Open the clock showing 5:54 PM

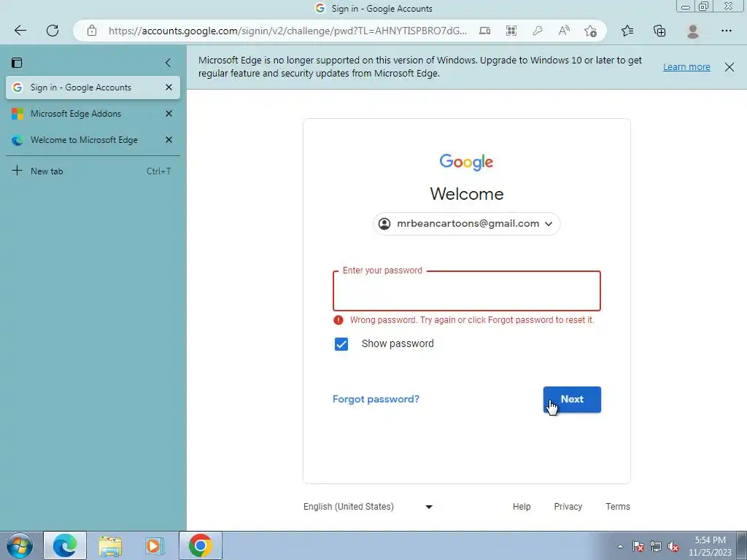coord(710,546)
